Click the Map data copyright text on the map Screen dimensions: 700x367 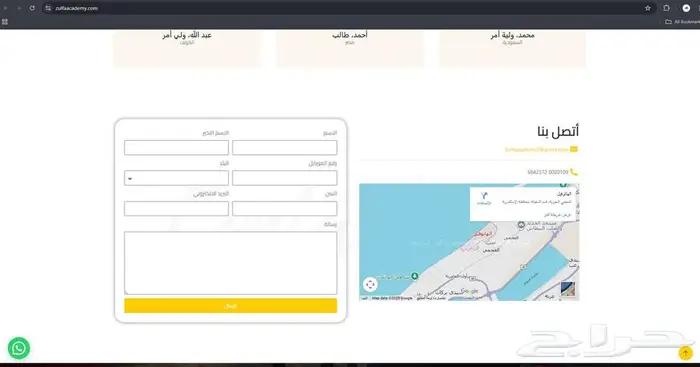[392, 298]
